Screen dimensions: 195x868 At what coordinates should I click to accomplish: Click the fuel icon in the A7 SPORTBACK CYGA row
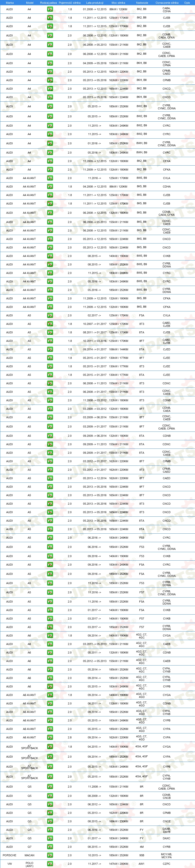click(50, 747)
